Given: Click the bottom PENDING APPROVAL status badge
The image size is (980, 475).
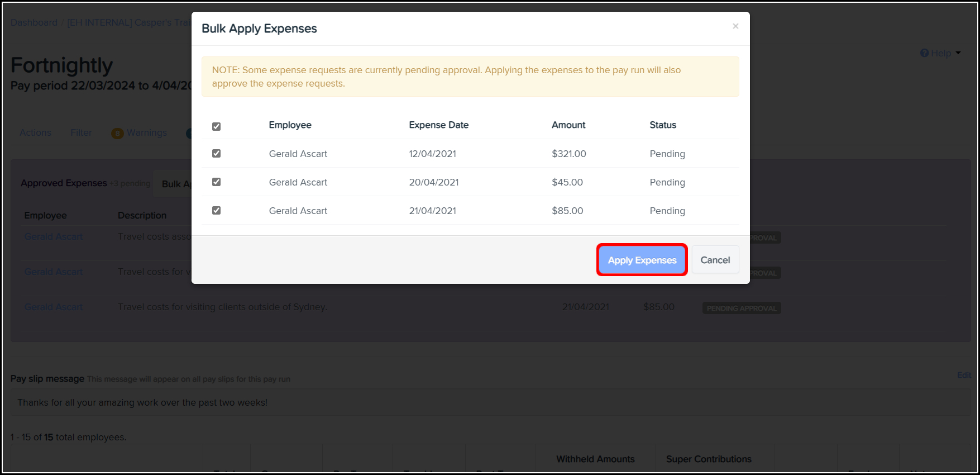Looking at the screenshot, I should tap(741, 308).
